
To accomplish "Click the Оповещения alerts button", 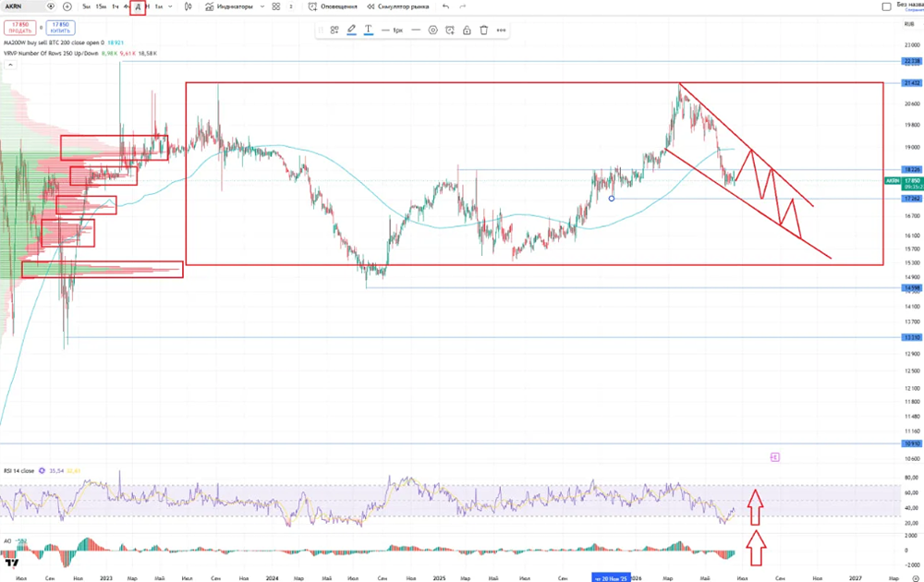I will [333, 6].
